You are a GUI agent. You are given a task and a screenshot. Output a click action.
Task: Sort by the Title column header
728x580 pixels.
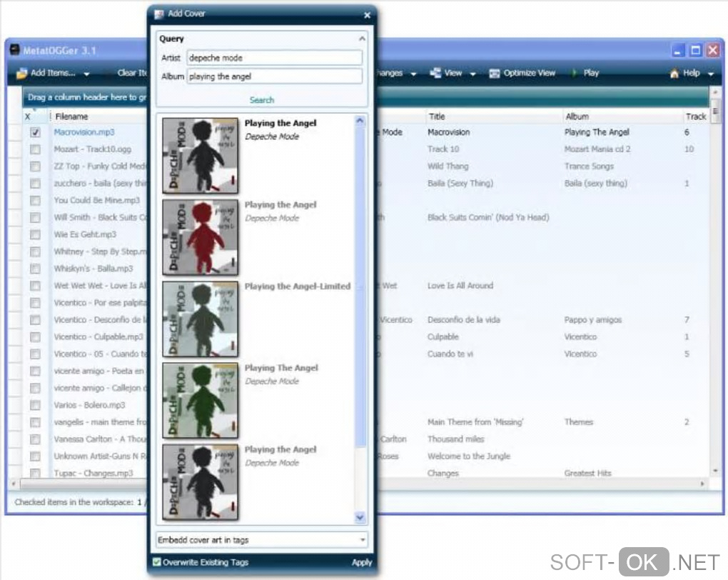click(437, 116)
